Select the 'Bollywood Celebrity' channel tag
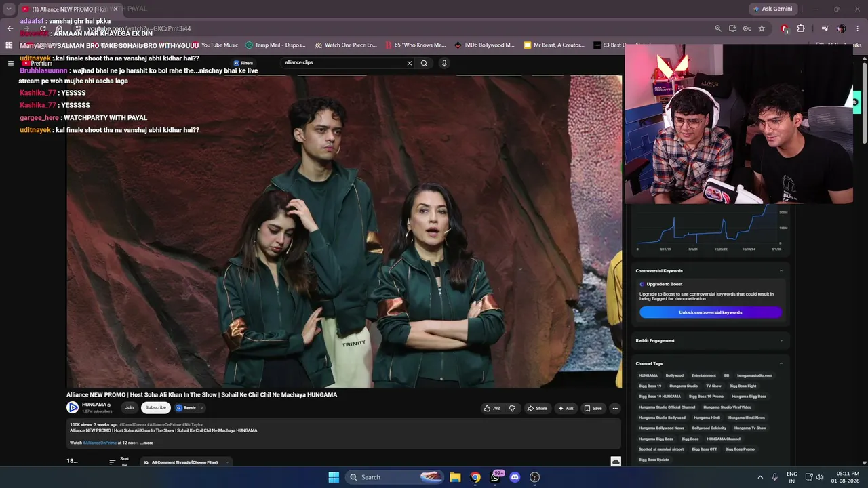The width and height of the screenshot is (868, 488). click(709, 428)
